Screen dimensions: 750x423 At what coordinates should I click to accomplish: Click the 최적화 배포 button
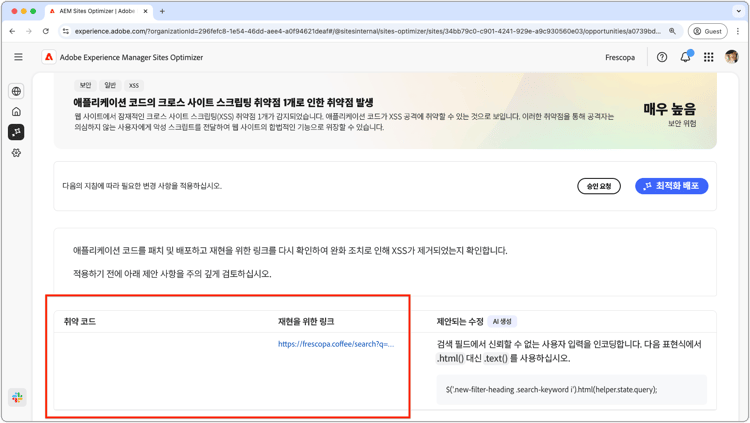pyautogui.click(x=672, y=186)
